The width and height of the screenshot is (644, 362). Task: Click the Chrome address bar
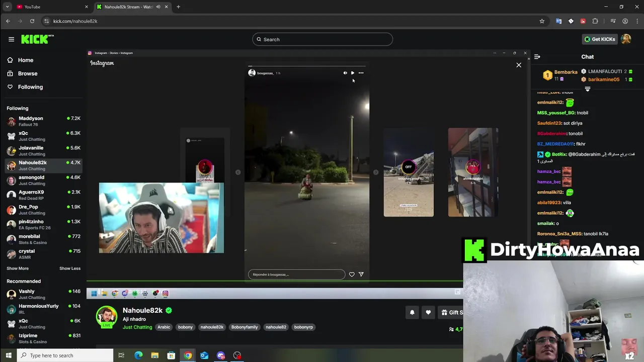[x=292, y=21]
